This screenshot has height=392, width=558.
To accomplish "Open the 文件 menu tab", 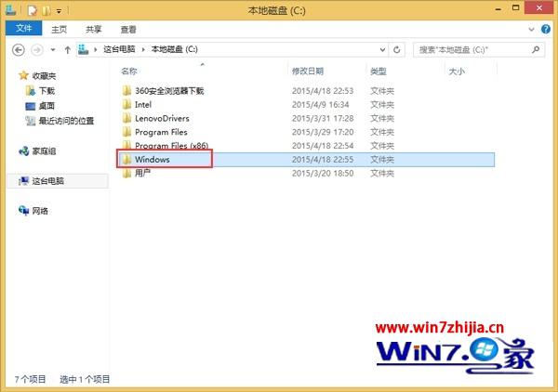I will [x=24, y=28].
